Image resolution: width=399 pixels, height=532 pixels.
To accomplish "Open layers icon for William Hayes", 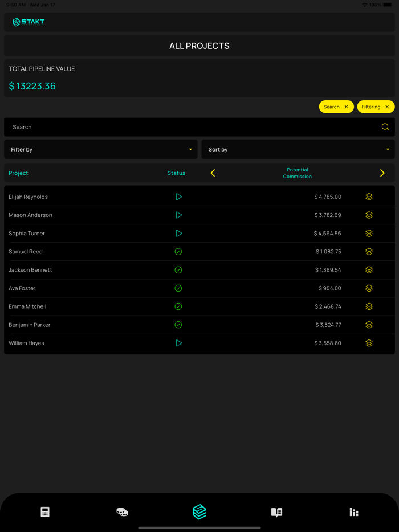I will pos(369,343).
